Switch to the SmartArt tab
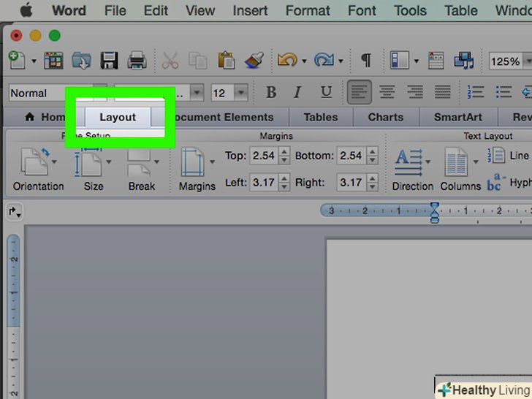Image resolution: width=532 pixels, height=399 pixels. coord(458,118)
